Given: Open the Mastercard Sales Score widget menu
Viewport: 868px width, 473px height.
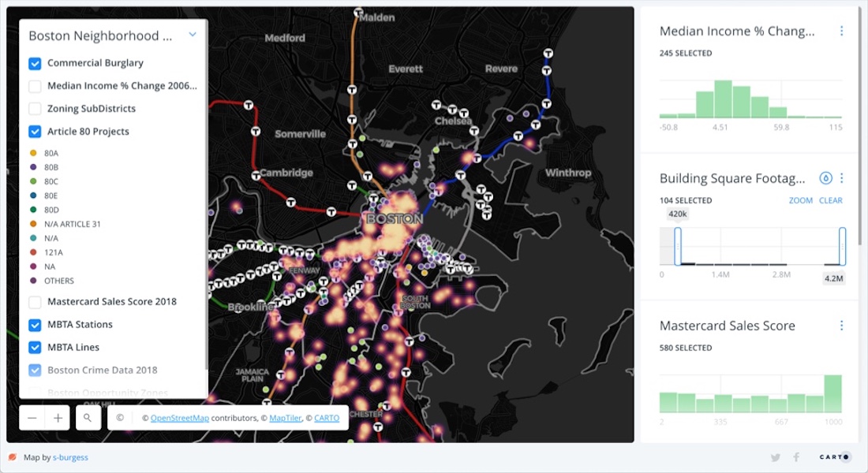Looking at the screenshot, I should 841,325.
